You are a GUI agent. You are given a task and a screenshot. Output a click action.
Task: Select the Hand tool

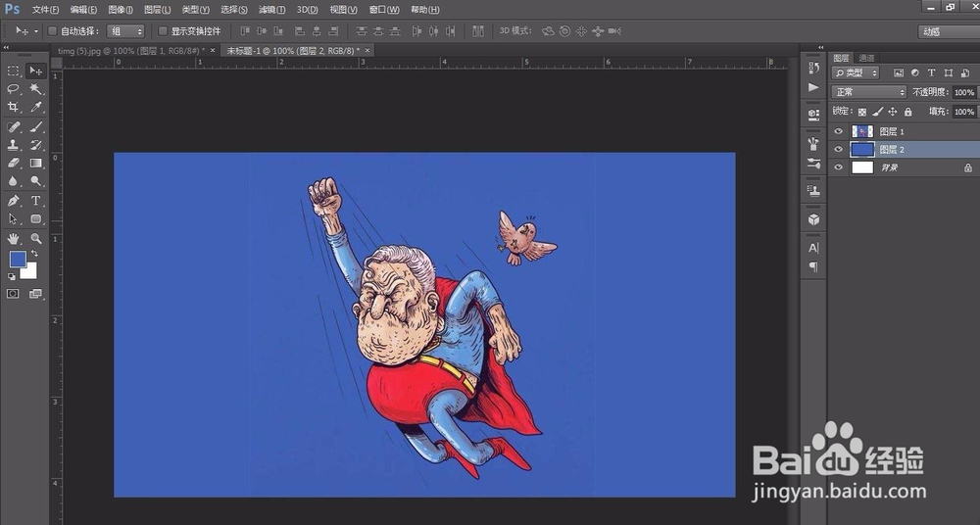(13, 238)
